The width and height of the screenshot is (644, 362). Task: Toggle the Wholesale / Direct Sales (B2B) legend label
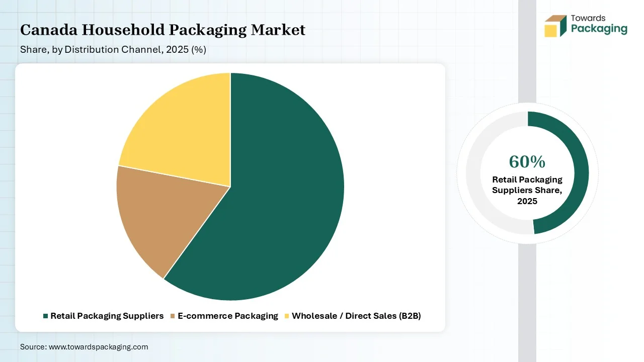click(x=356, y=316)
